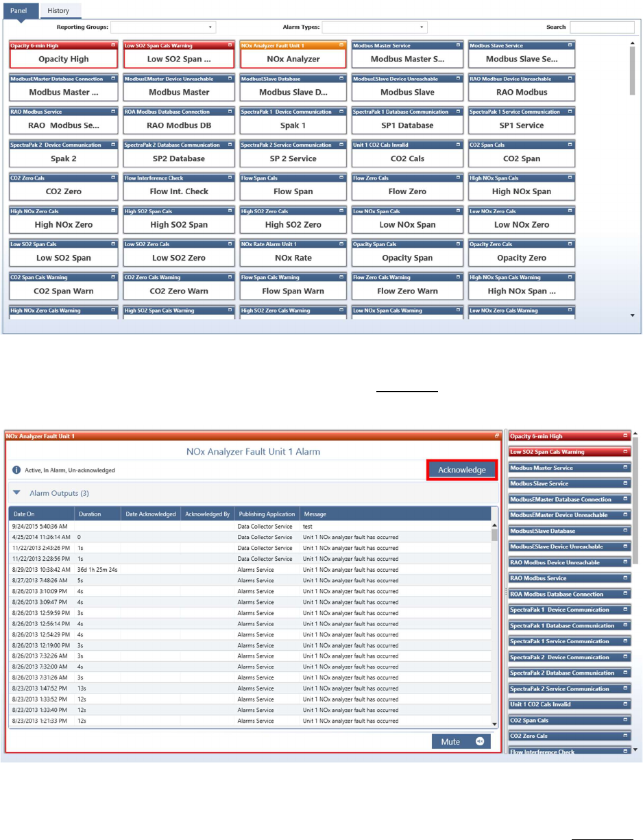This screenshot has width=643, height=840.
Task: Click the down arrow of top panel scrollbar
Action: 632,315
